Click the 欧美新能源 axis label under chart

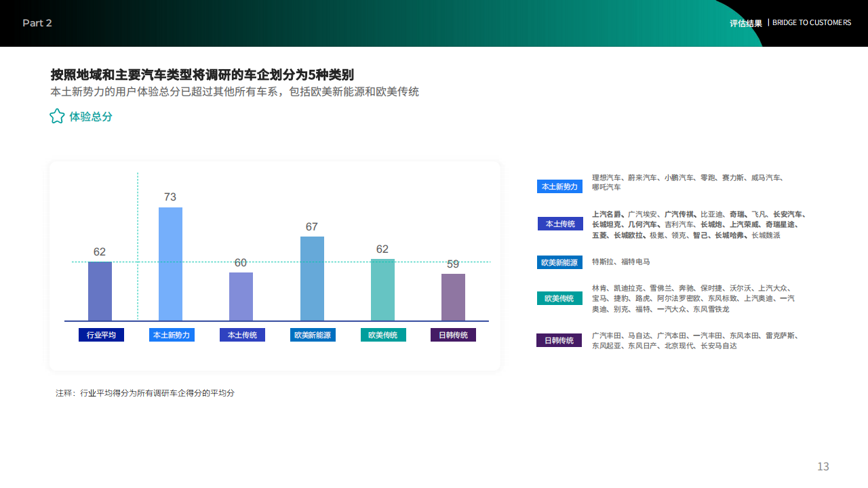coord(313,335)
